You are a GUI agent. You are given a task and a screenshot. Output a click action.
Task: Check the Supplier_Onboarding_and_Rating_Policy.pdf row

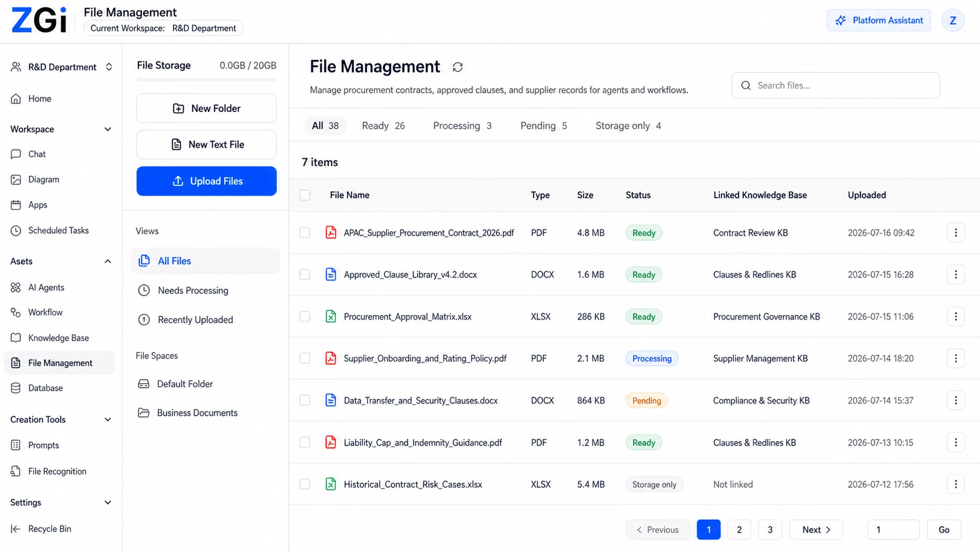[305, 358]
